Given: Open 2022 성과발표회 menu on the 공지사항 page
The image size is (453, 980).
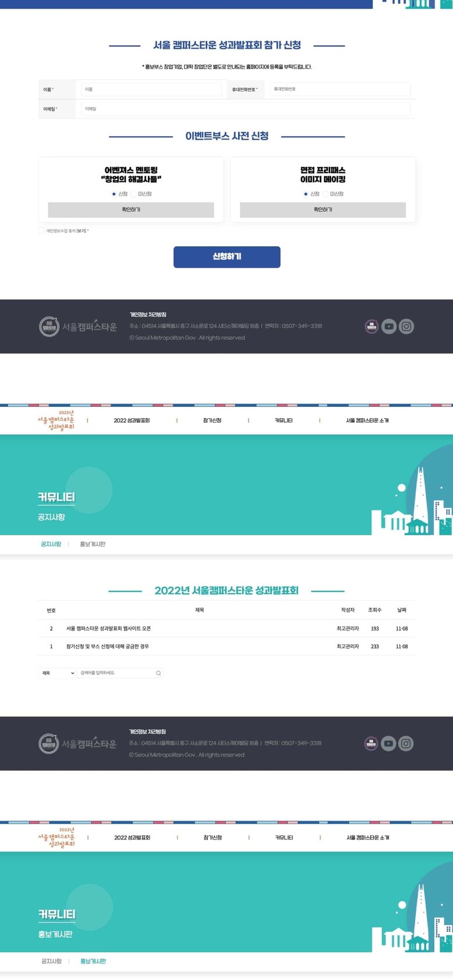Looking at the screenshot, I should tap(132, 420).
